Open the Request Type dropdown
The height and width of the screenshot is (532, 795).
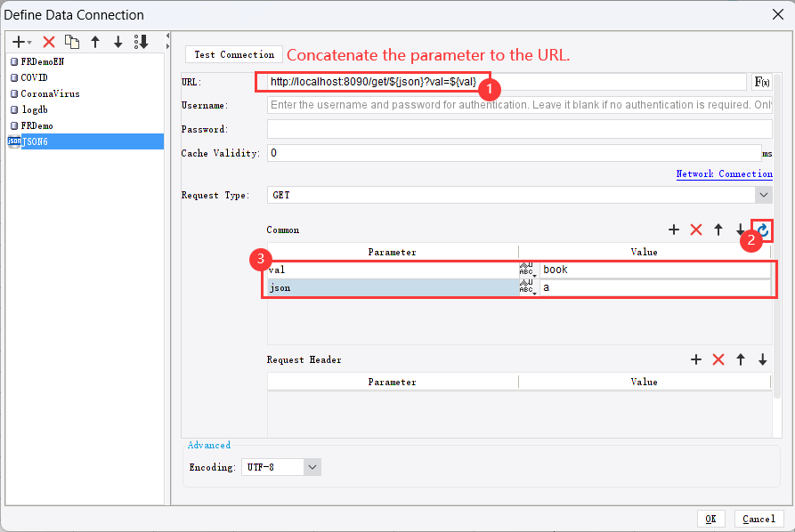pos(765,195)
